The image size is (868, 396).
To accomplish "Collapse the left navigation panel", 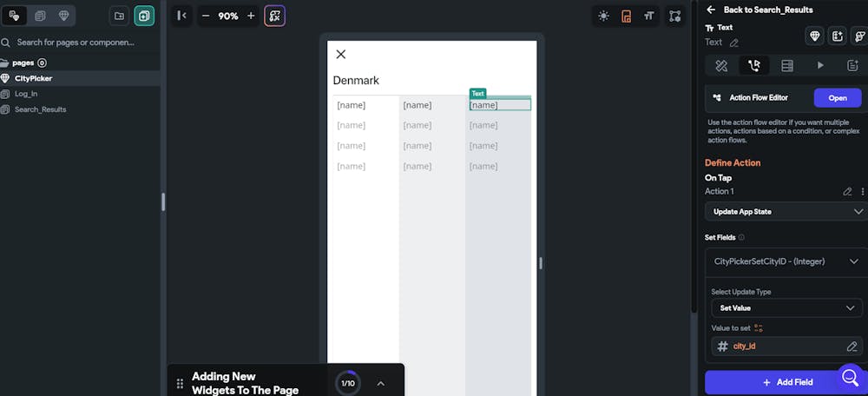I will pyautogui.click(x=181, y=16).
